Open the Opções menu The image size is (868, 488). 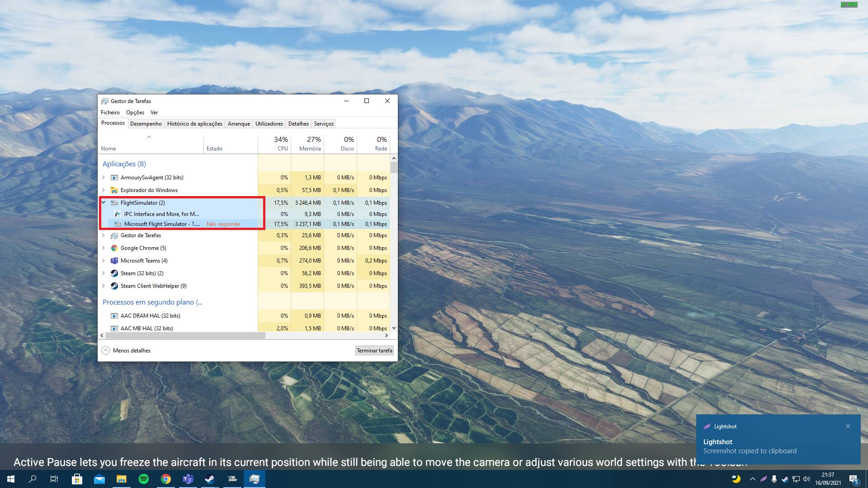click(135, 113)
